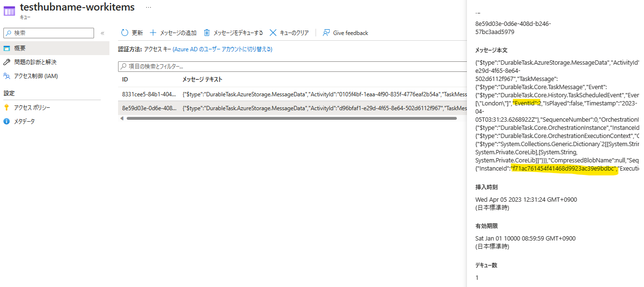Image resolution: width=644 pixels, height=287 pixels.
Task: Click the queue icon next to testhubname-workitems
Action: pos(9,10)
